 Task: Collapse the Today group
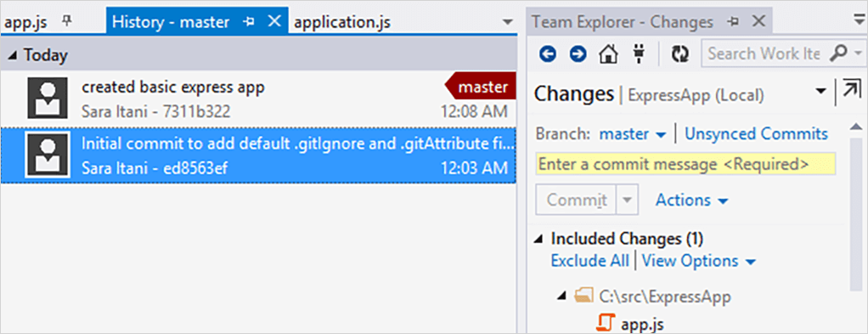pyautogui.click(x=13, y=55)
